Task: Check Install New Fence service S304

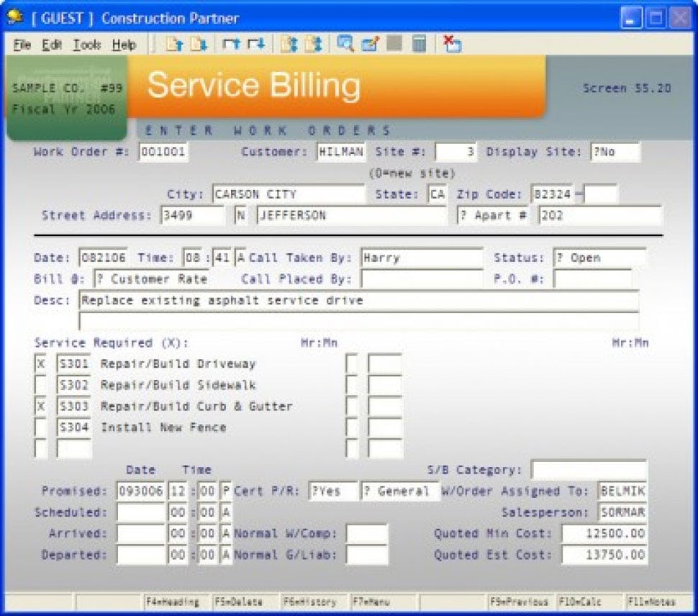Action: 42,426
